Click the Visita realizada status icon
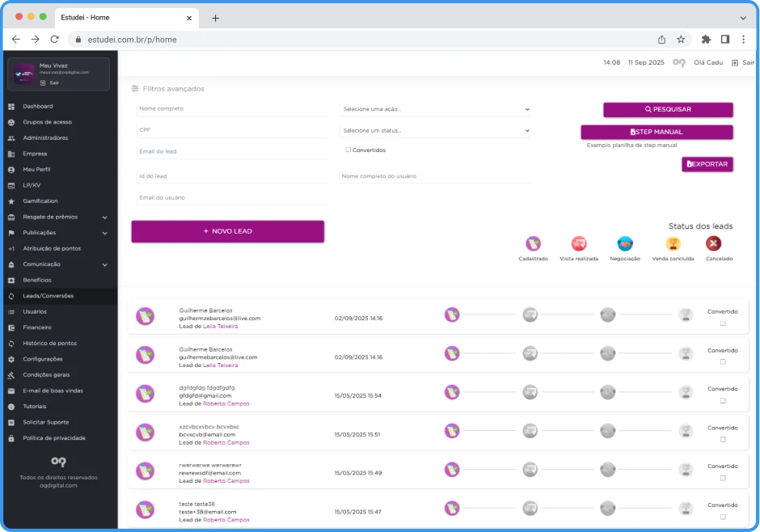This screenshot has height=532, width=760. (x=578, y=243)
